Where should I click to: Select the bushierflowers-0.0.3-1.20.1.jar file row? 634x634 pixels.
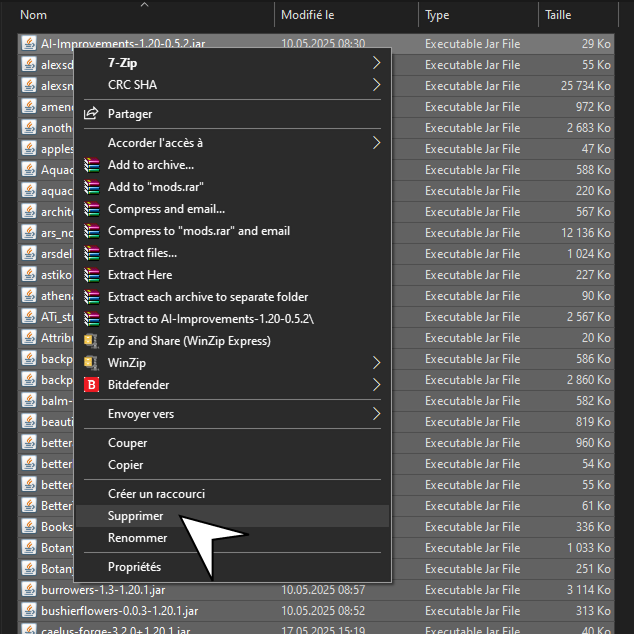point(120,611)
